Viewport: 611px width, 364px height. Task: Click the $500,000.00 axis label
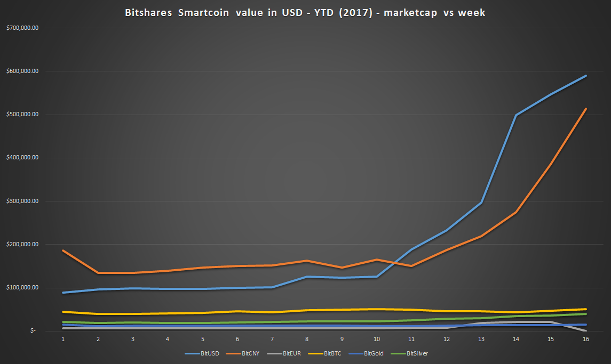pyautogui.click(x=22, y=115)
